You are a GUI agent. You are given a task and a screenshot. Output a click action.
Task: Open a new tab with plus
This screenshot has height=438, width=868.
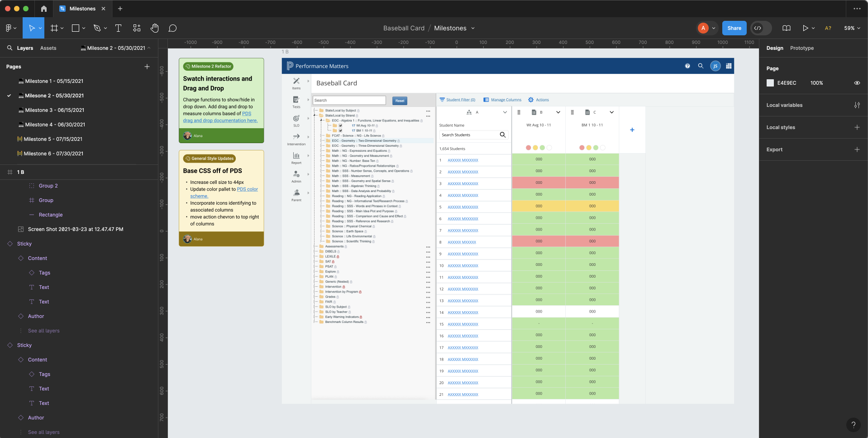pos(120,9)
